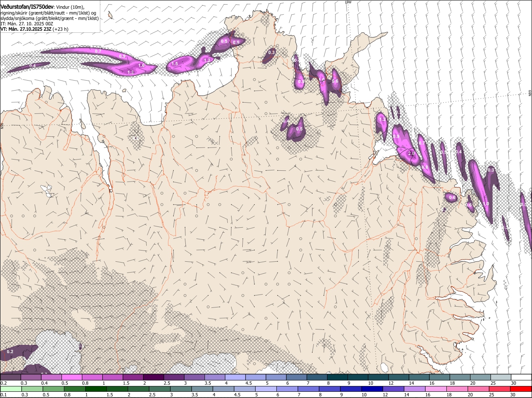Click the number 3.5 under the upper scale
The height and width of the screenshot is (398, 532).
pyautogui.click(x=208, y=383)
